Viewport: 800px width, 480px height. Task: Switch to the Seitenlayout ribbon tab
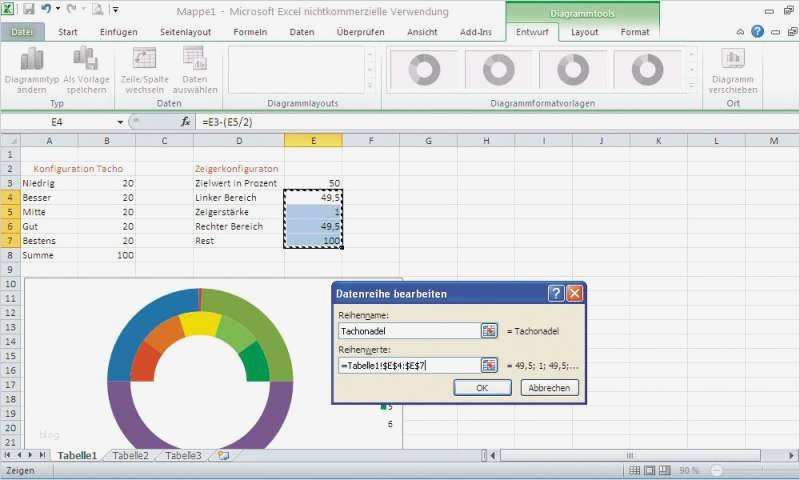click(185, 32)
